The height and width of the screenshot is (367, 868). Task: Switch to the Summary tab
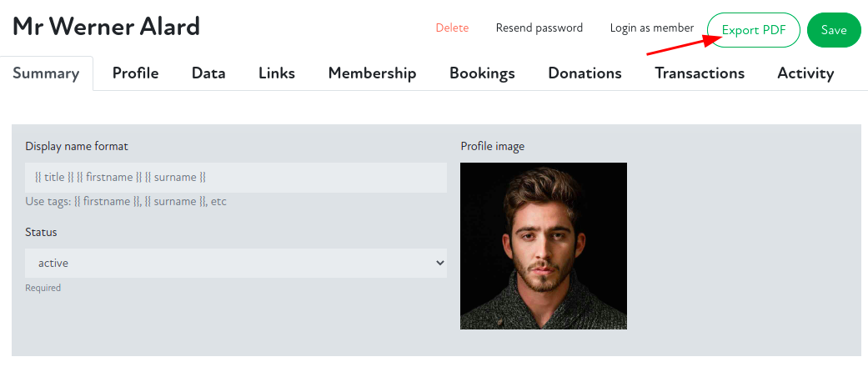[46, 73]
